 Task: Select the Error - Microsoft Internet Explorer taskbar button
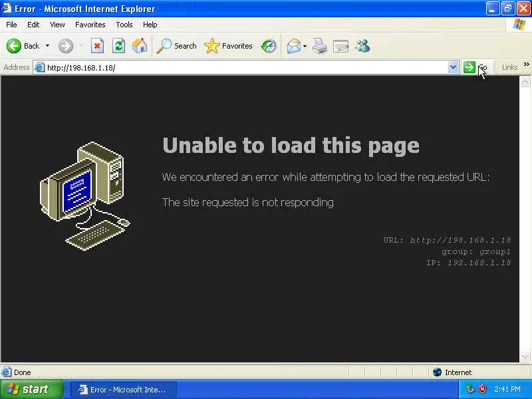coord(124,390)
